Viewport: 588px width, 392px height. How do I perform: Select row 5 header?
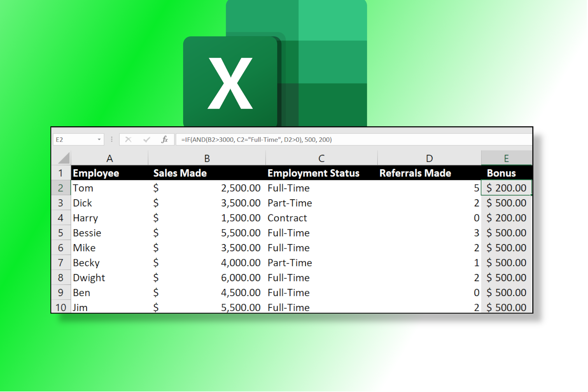tap(61, 233)
